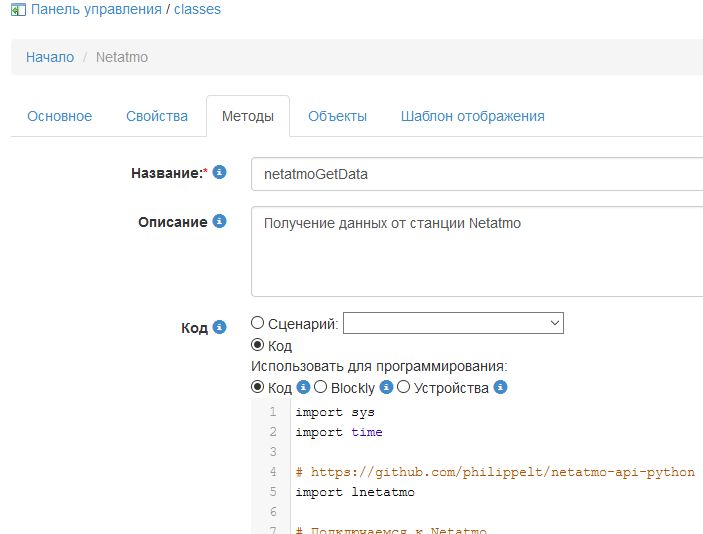Click 'Использовать для программирования:' label

(379, 366)
